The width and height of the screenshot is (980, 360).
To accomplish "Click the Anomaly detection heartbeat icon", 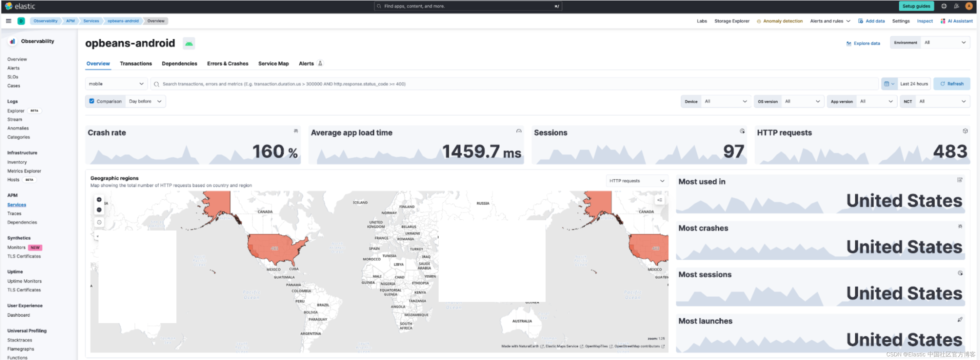I will 759,21.
